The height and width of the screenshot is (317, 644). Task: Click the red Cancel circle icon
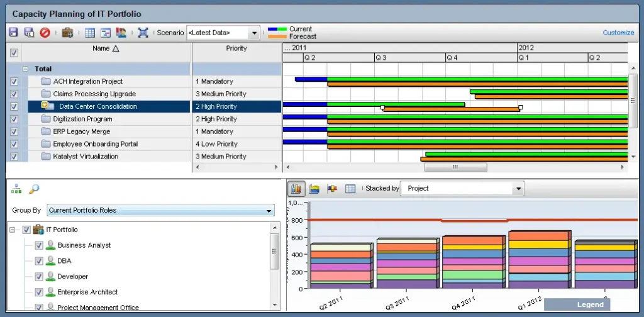click(45, 33)
